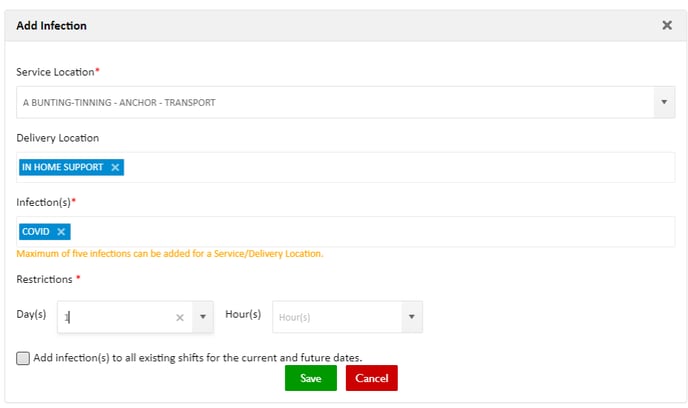The image size is (688, 408).
Task: Click the Restrictions label
Action: tap(44, 279)
